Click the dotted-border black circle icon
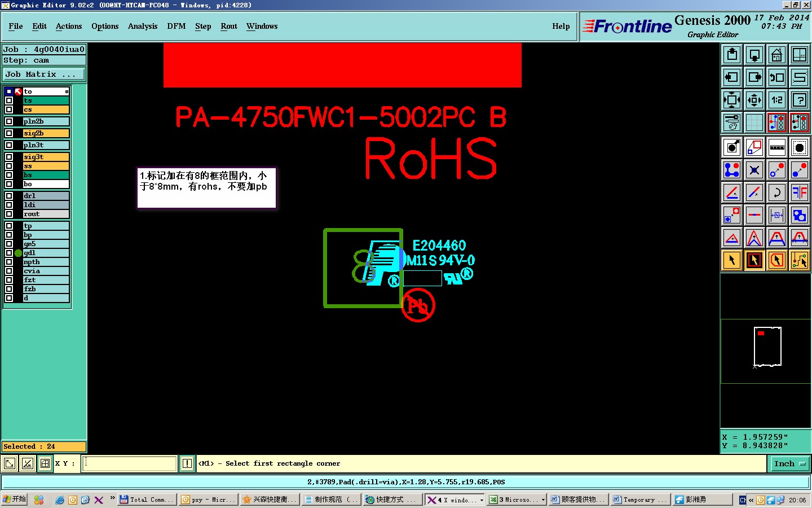This screenshot has width=812, height=508. coord(800,148)
